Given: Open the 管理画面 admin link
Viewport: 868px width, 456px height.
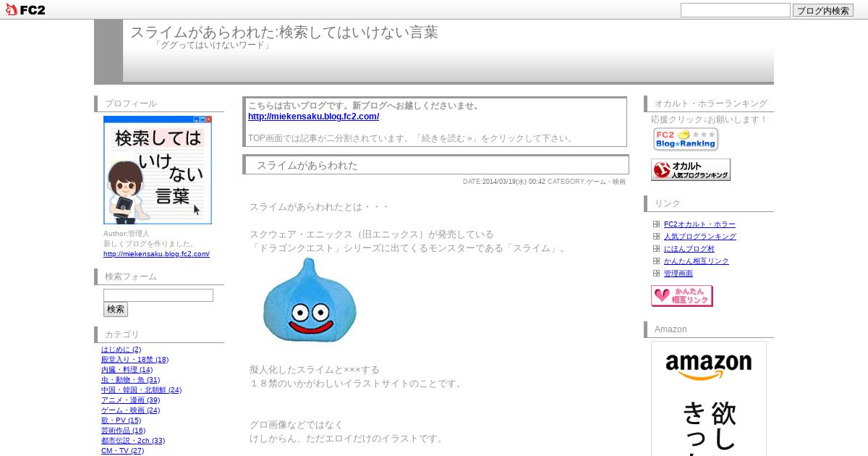Looking at the screenshot, I should 678,274.
